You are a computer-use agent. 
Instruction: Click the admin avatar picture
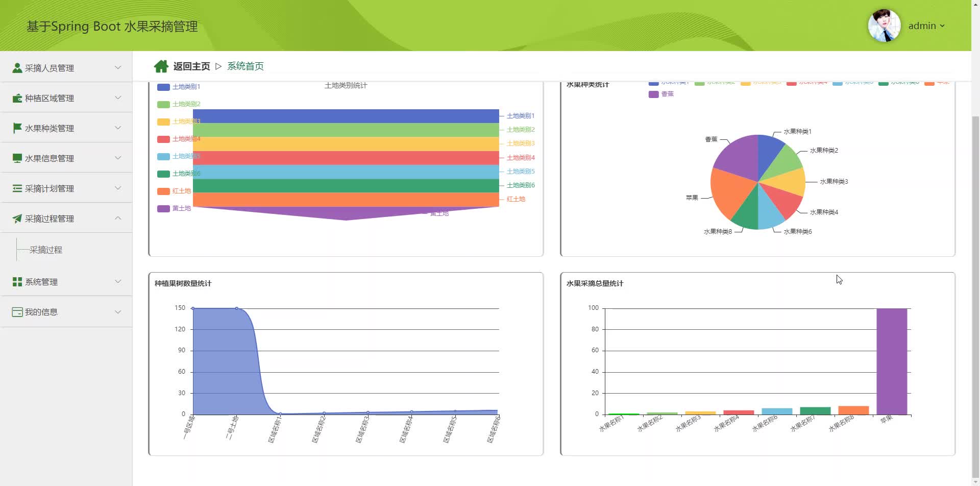[884, 26]
